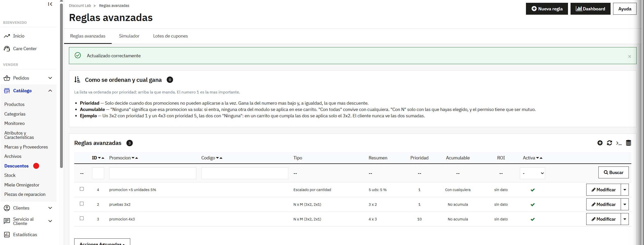The width and height of the screenshot is (644, 245).
Task: Open Descuentos in the Catálogo submenu
Action: tap(16, 166)
